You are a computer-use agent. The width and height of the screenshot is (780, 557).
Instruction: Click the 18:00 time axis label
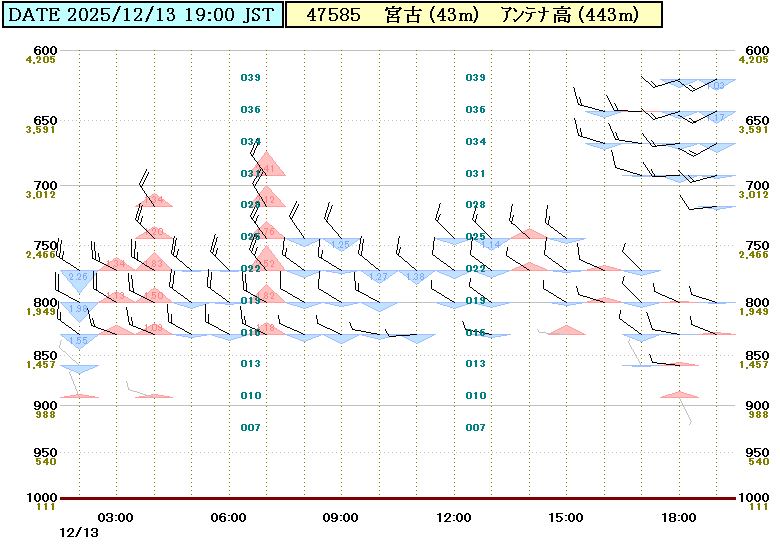tap(679, 517)
